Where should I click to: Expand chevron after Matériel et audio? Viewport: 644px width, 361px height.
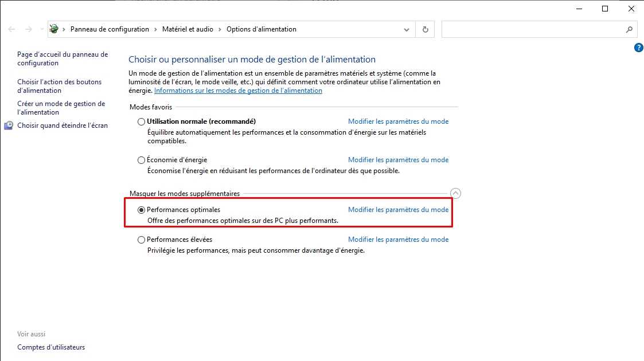pos(220,30)
